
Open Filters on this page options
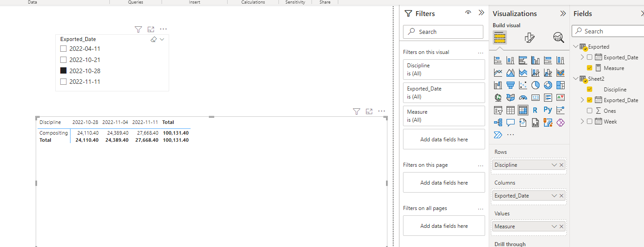(x=481, y=165)
